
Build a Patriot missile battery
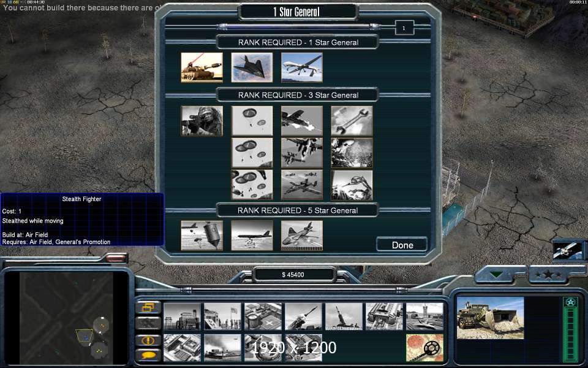coord(304,316)
